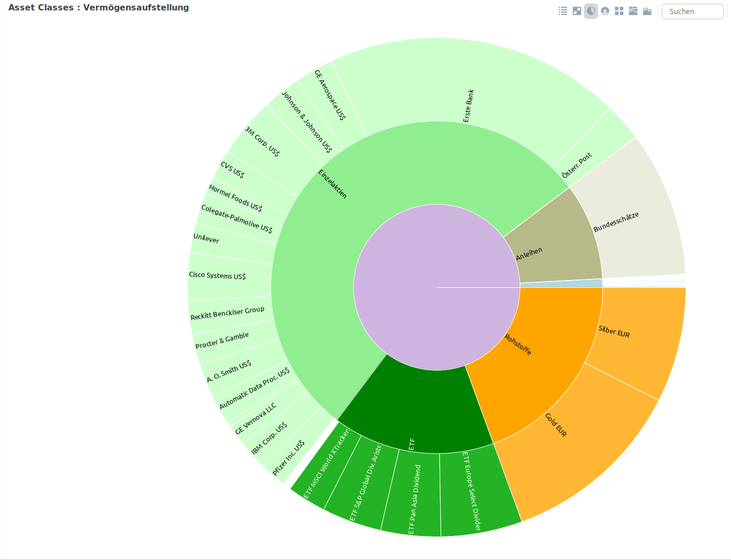This screenshot has width=731, height=560.
Task: Select the Silber EUR slice
Action: pyautogui.click(x=637, y=338)
